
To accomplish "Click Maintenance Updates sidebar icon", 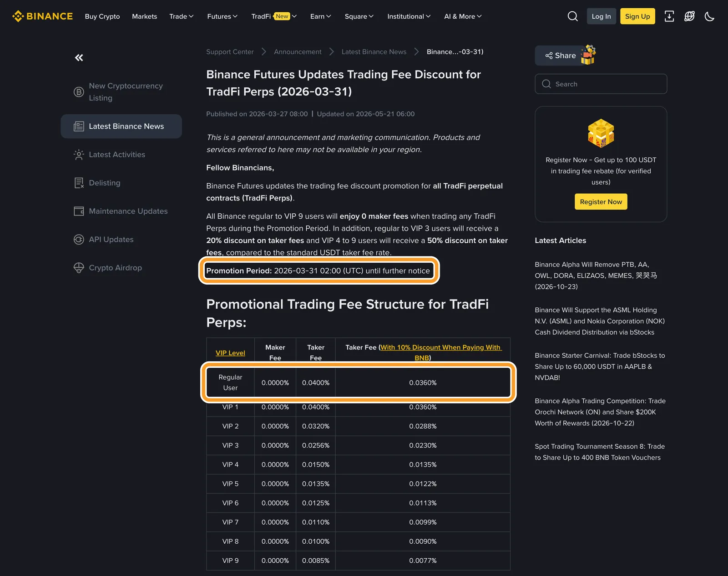I will [79, 211].
